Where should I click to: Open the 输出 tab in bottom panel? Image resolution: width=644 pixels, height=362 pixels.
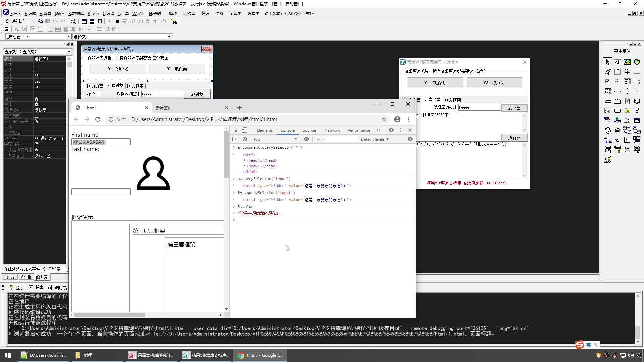[x=36, y=287]
